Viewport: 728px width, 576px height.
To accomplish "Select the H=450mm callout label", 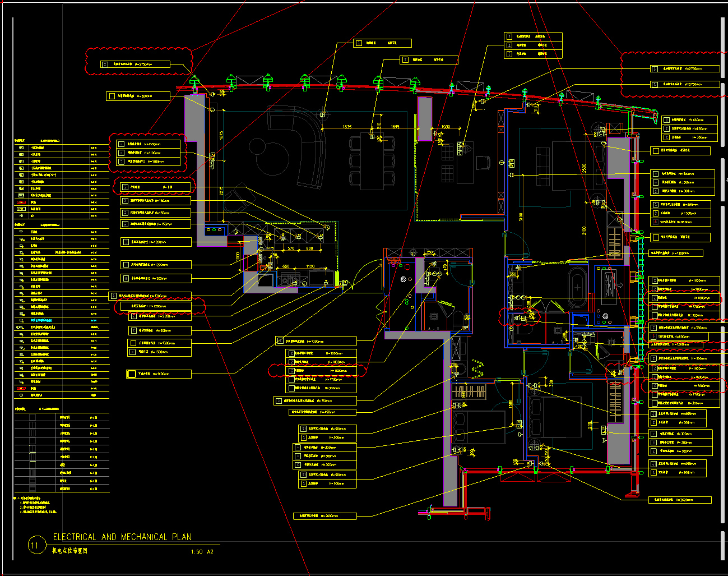I will click(323, 412).
